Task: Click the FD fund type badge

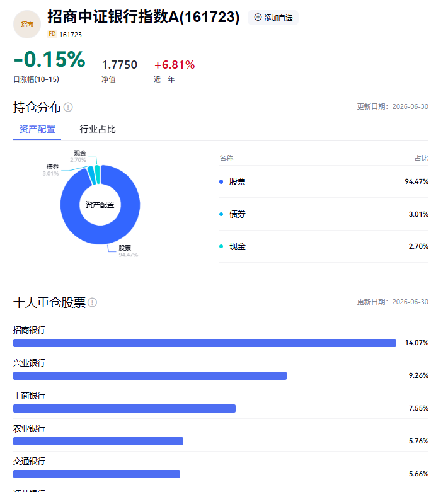Action: point(52,34)
